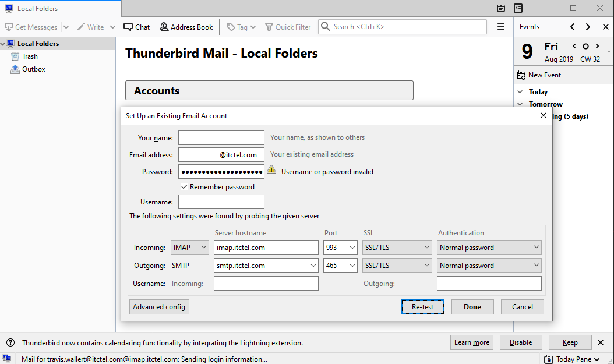Open the hamburger application menu
Screen dimensions: 614x364
[500, 27]
